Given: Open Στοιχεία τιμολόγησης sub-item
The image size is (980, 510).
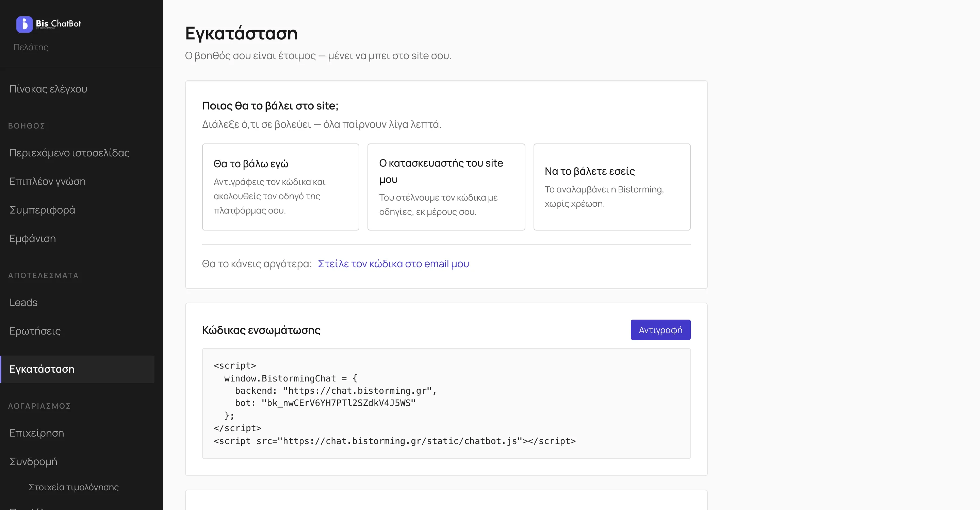Looking at the screenshot, I should tap(74, 487).
